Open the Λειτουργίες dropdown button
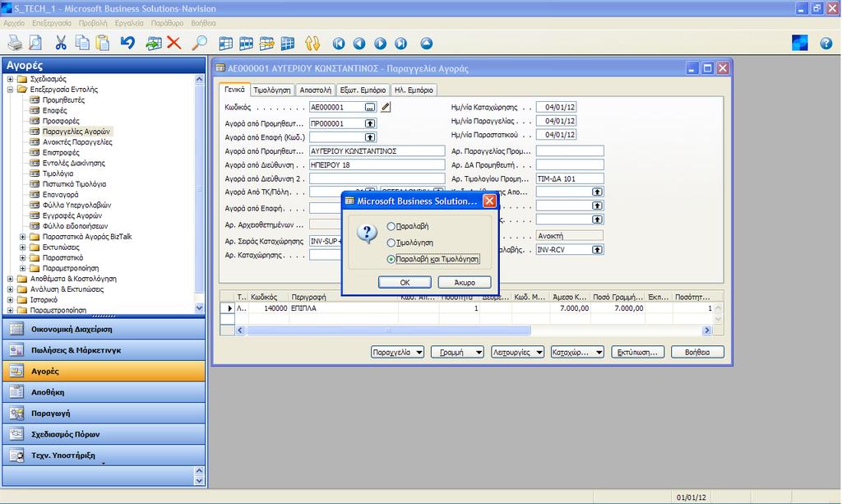This screenshot has width=842, height=504. tap(518, 352)
